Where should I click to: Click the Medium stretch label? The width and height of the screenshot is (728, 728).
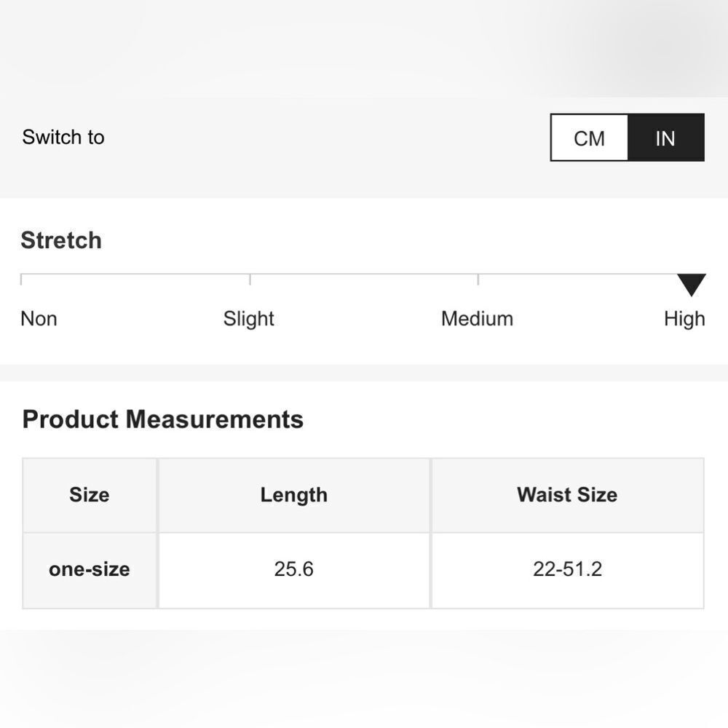click(478, 319)
